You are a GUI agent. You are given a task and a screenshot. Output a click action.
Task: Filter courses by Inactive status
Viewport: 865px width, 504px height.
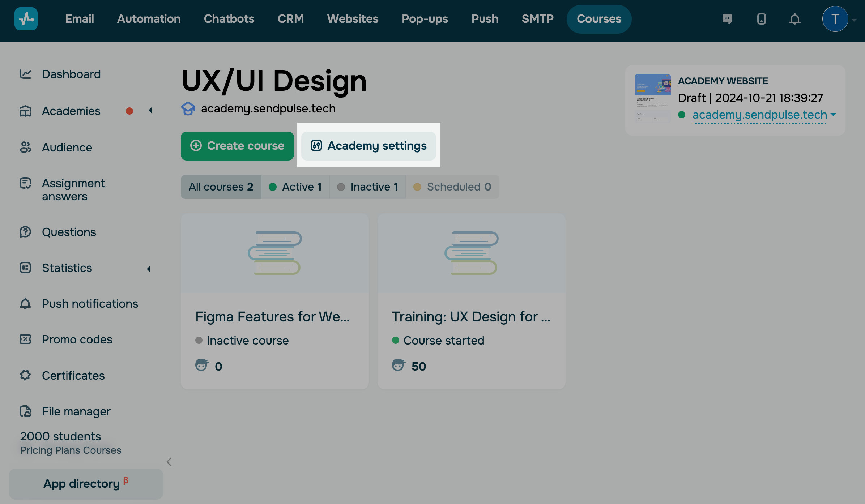point(367,187)
